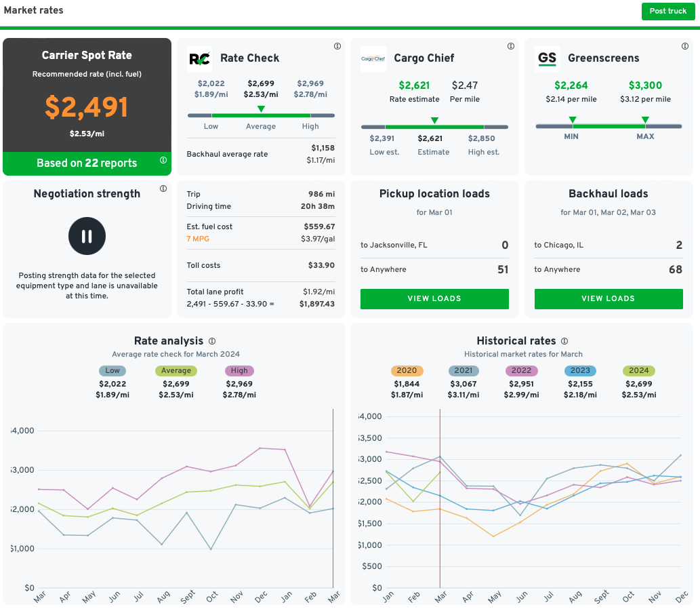The width and height of the screenshot is (700, 609).
Task: View loads for Pickup location
Action: tap(434, 298)
